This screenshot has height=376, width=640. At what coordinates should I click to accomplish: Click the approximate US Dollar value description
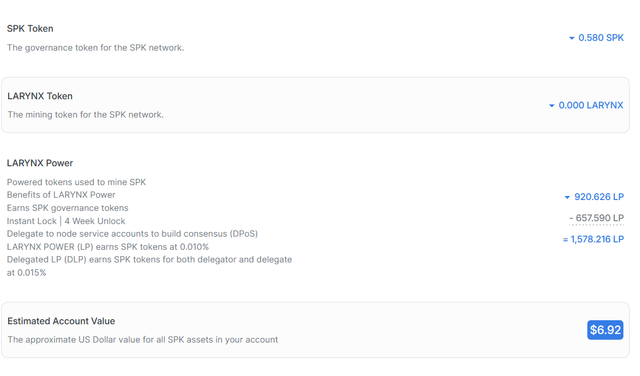143,340
